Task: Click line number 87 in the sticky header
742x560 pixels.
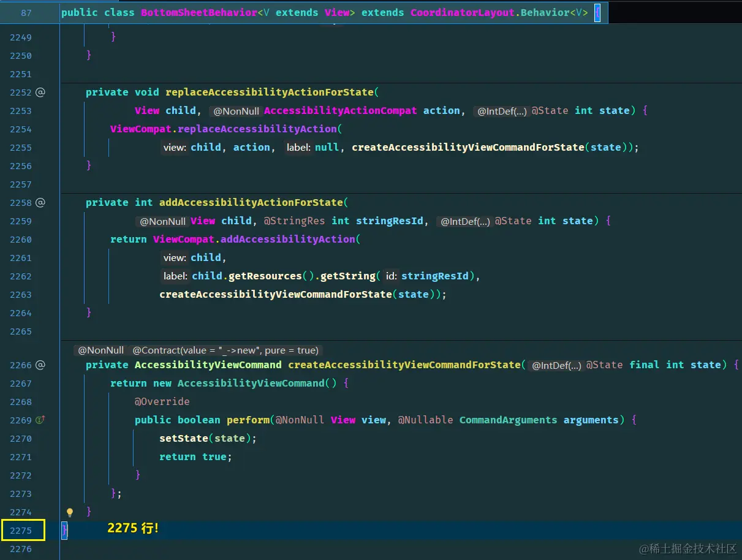Action: pyautogui.click(x=26, y=12)
